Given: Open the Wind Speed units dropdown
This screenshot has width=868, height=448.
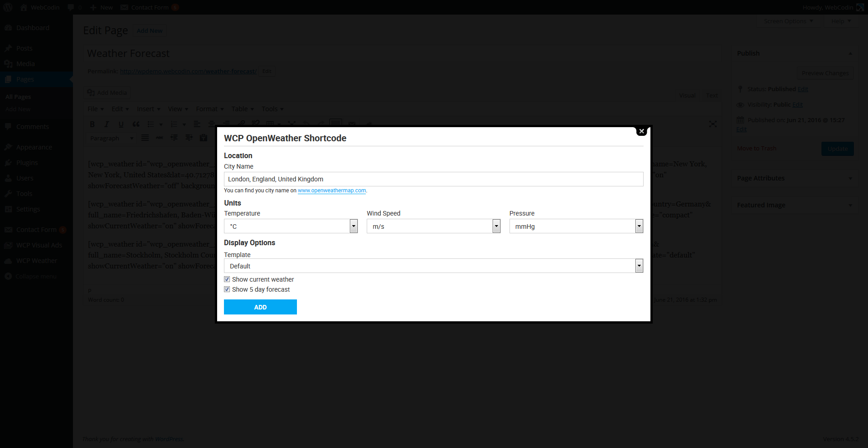Looking at the screenshot, I should 496,226.
